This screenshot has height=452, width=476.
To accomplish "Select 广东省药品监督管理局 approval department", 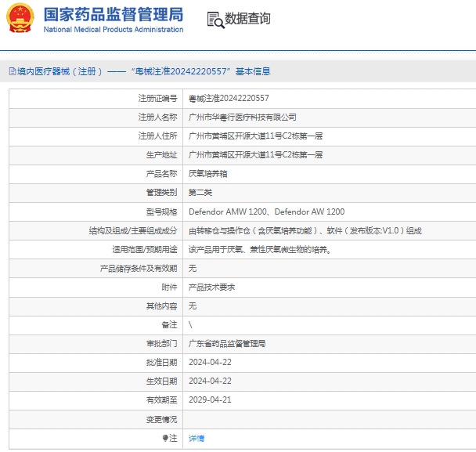I will click(227, 344).
